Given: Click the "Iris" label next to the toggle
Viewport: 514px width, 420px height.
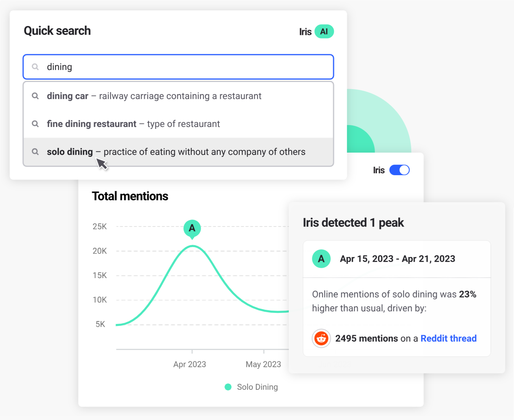Looking at the screenshot, I should coord(379,170).
